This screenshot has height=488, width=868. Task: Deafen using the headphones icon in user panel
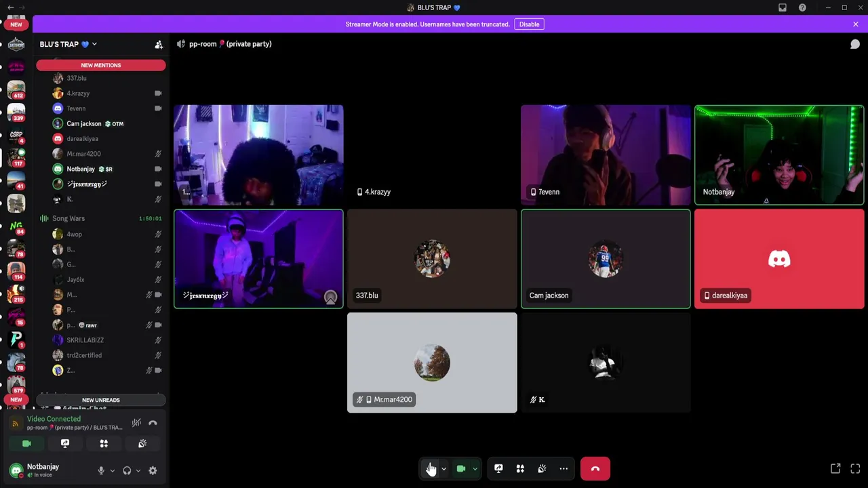[x=127, y=470]
